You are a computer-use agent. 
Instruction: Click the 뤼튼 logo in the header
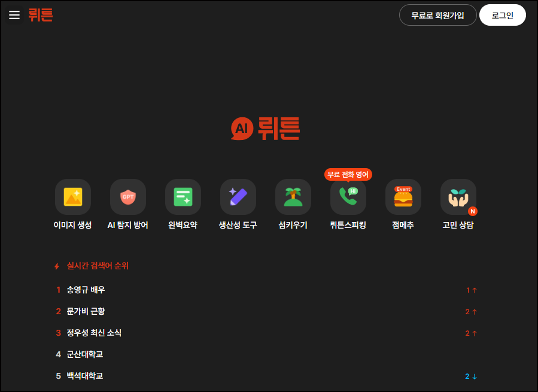pyautogui.click(x=40, y=14)
